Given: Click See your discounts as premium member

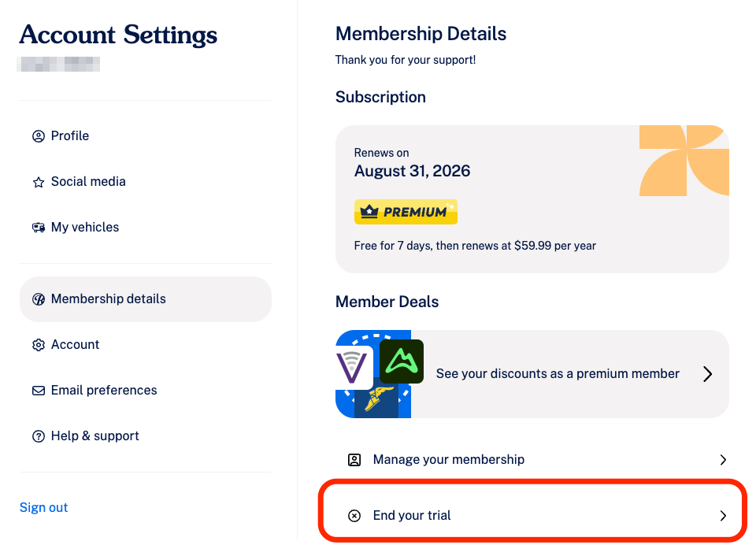Looking at the screenshot, I should (558, 374).
